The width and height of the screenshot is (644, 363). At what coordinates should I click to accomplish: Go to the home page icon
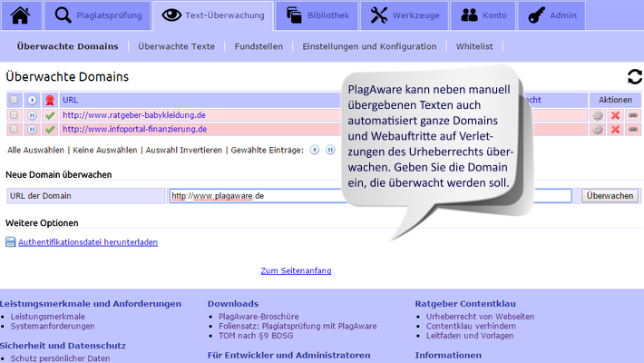tap(21, 15)
